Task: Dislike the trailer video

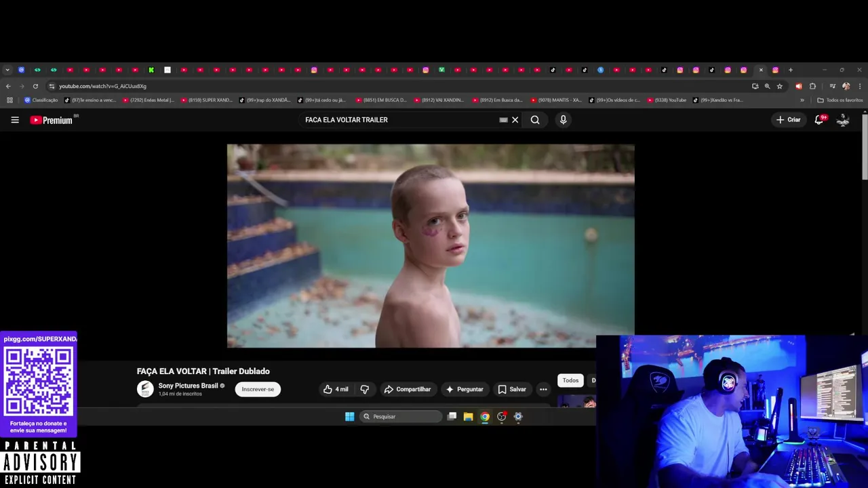Action: [365, 389]
